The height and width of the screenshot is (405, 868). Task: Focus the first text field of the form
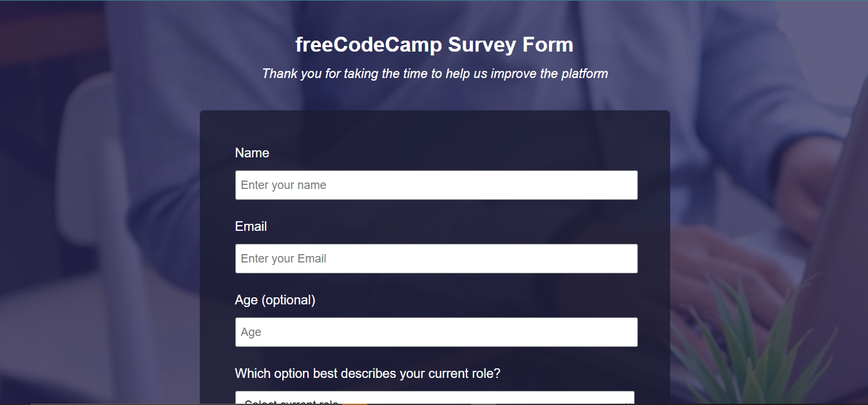(x=436, y=184)
